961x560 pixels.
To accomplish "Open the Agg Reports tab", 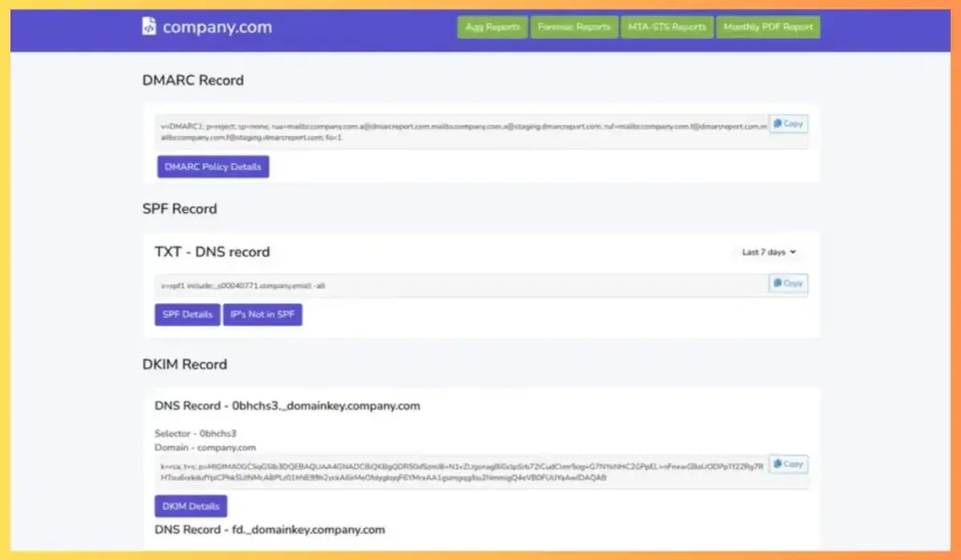I will click(x=492, y=27).
